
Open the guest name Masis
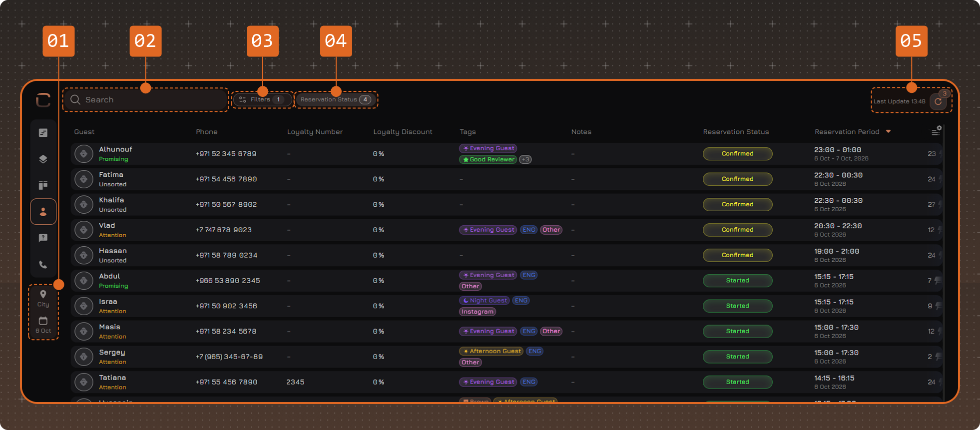click(109, 327)
